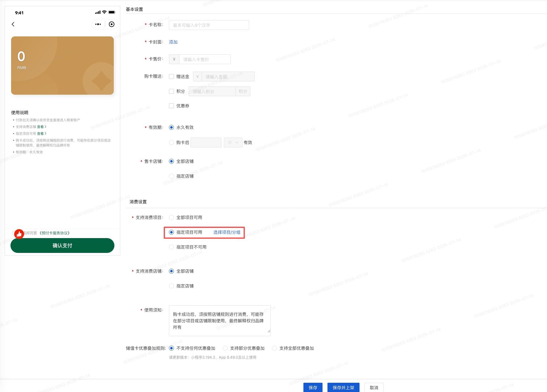Open the three-dot more menu in preview
This screenshot has height=392, width=547.
[x=98, y=24]
